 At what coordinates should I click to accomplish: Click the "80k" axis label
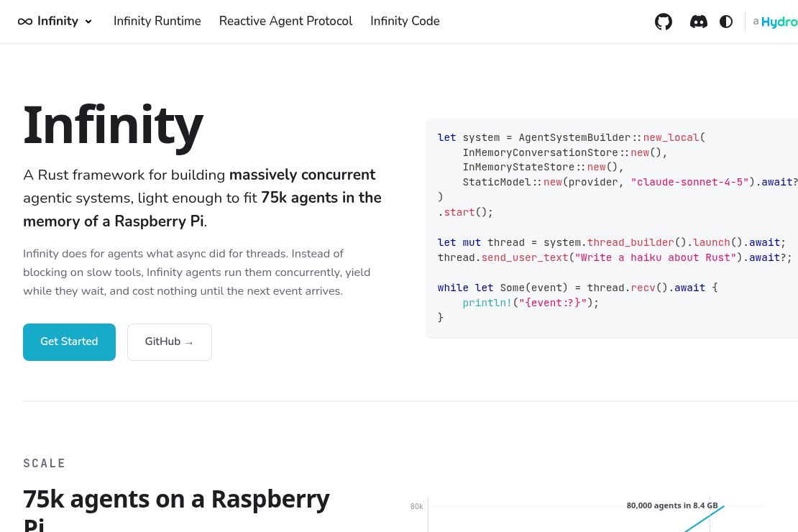pos(416,506)
